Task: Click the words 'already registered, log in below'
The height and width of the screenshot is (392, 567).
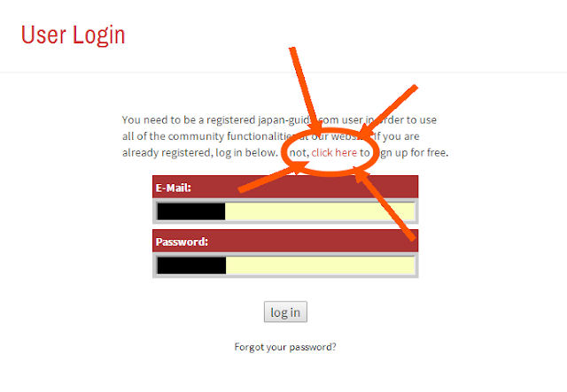Action: (x=199, y=153)
